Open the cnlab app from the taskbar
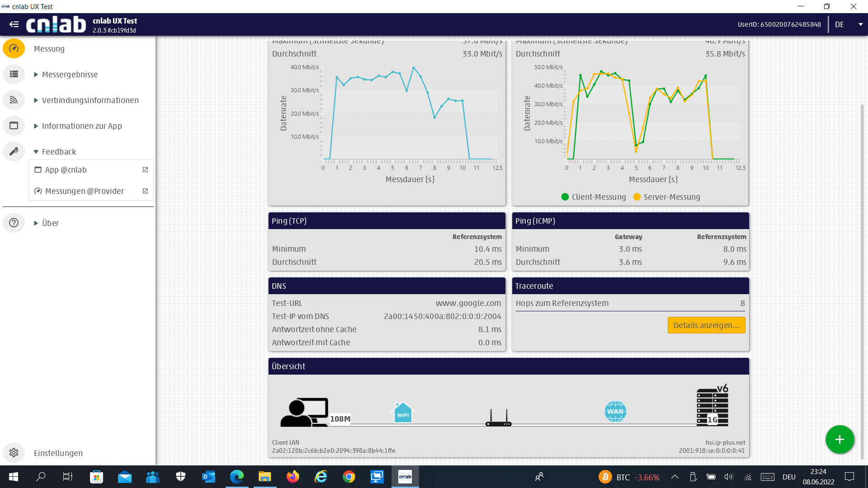The height and width of the screenshot is (488, 868). (405, 477)
